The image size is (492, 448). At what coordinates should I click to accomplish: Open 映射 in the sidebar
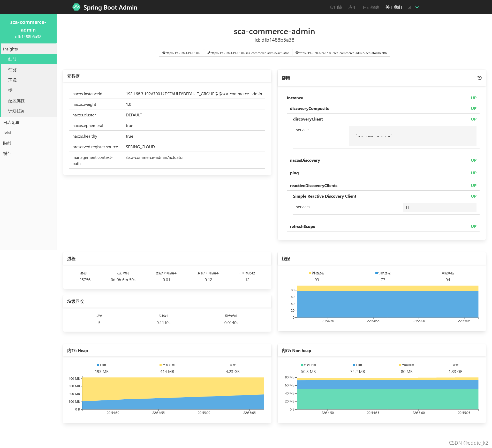[x=28, y=143]
